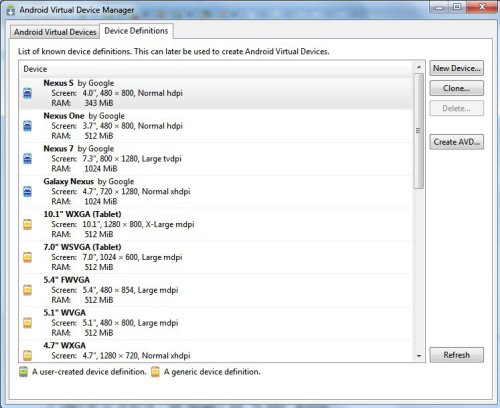Select the 7.0" WSVGA (Tablet) device name
This screenshot has width=500, height=408.
[x=82, y=247]
